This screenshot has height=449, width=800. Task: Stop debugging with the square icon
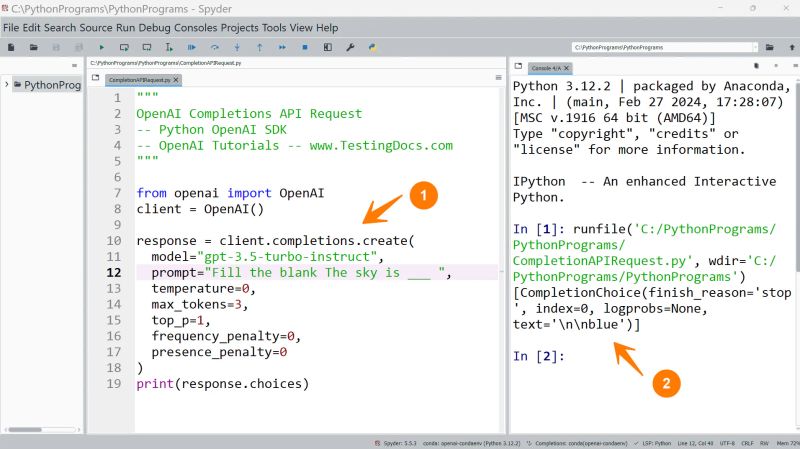pyautogui.click(x=305, y=47)
